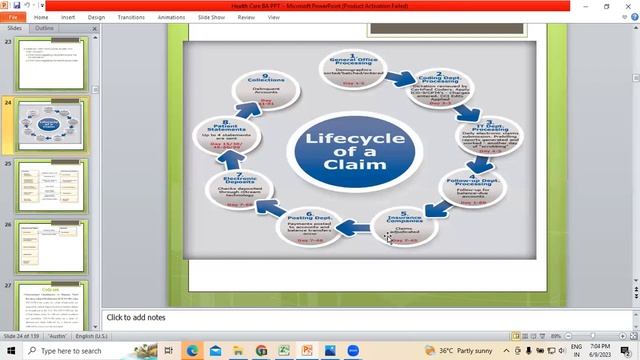640x360 pixels.
Task: Open Excel from taskbar
Action: [284, 351]
